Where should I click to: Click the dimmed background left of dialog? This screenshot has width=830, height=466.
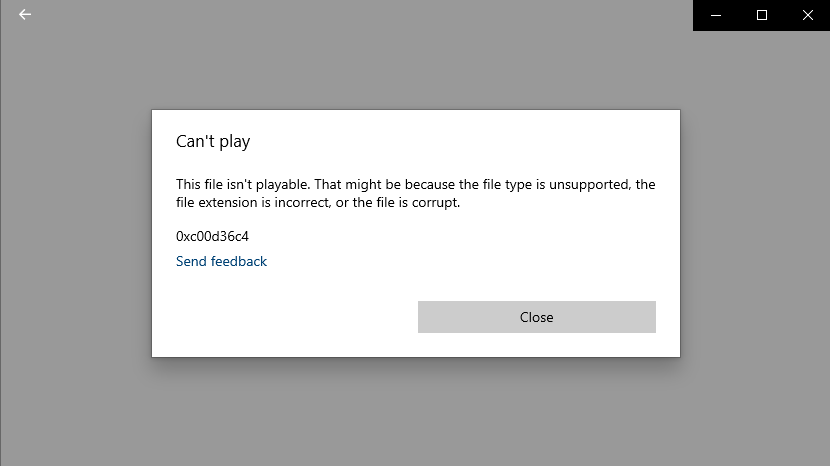point(76,233)
